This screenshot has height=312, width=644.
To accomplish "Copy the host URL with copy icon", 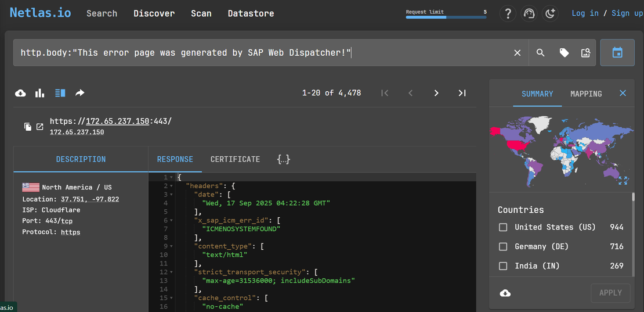I will coord(28,127).
